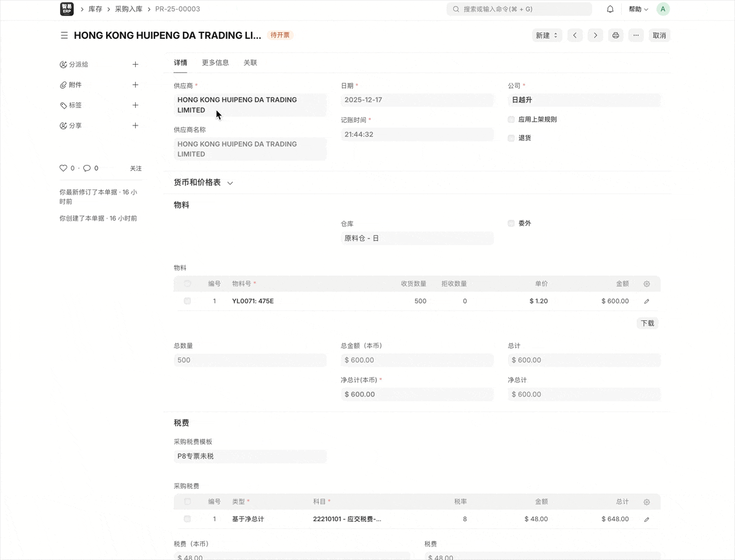
Task: Switch to the 关联 tab
Action: pyautogui.click(x=250, y=63)
